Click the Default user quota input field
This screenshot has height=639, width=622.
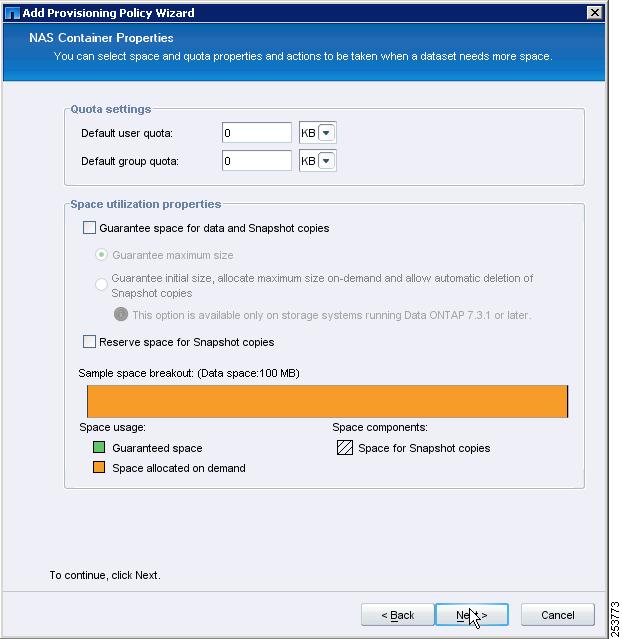click(x=257, y=133)
